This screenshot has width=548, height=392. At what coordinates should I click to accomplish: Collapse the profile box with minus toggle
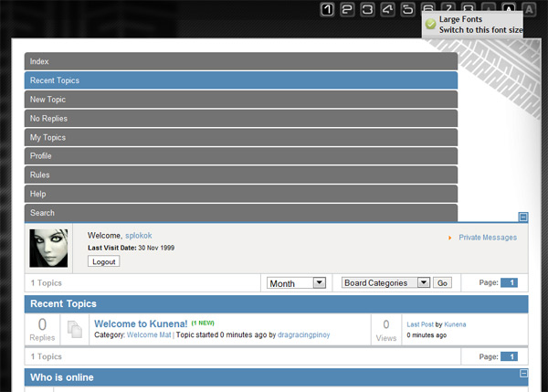click(x=523, y=217)
